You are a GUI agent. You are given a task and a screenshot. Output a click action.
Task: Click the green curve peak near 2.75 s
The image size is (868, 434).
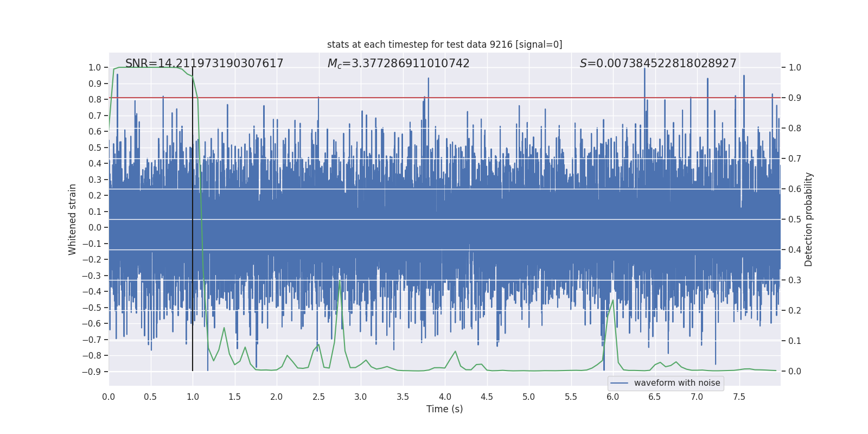pos(340,280)
